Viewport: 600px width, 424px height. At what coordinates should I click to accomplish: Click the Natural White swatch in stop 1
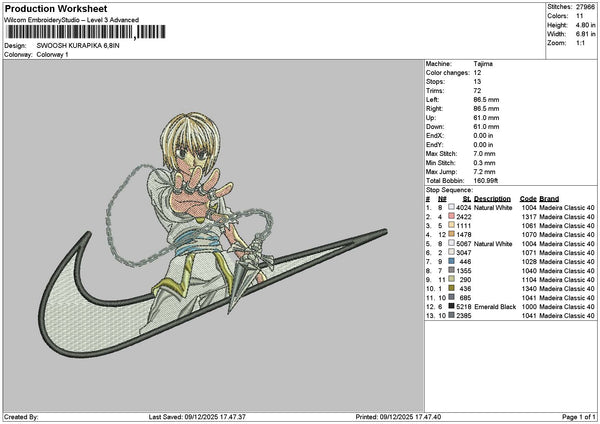coord(452,207)
